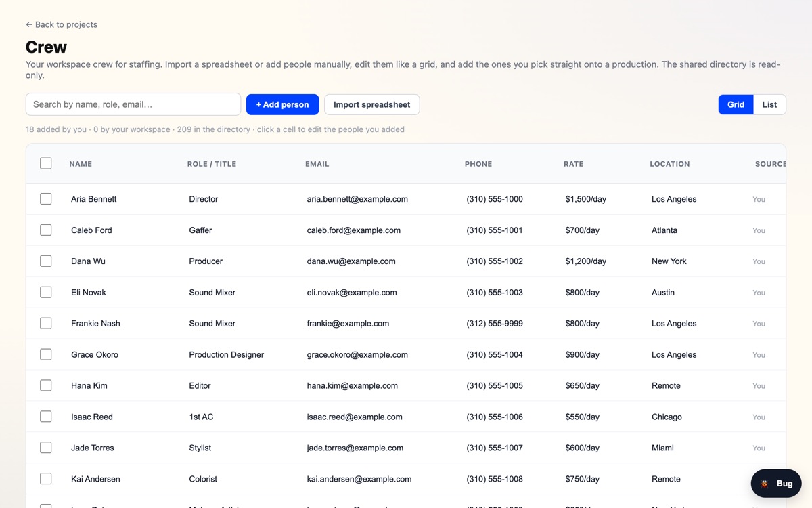
Task: Toggle the select-all checkbox in table header
Action: (46, 163)
